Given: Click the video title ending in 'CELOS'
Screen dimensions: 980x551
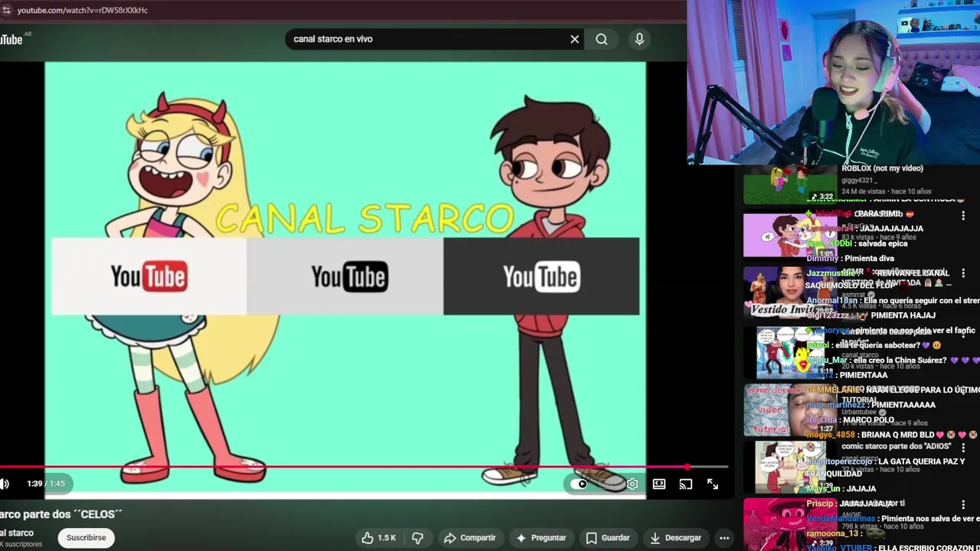Looking at the screenshot, I should click(61, 514).
